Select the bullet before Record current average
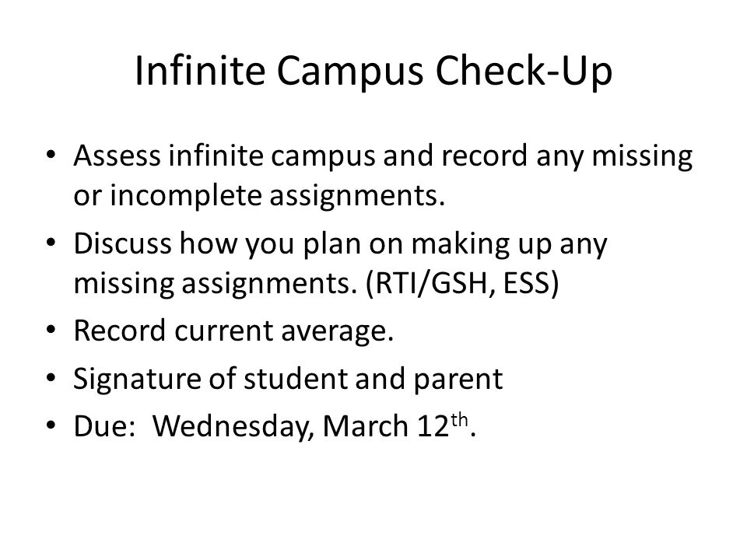This screenshot has width=747, height=560. click(51, 330)
